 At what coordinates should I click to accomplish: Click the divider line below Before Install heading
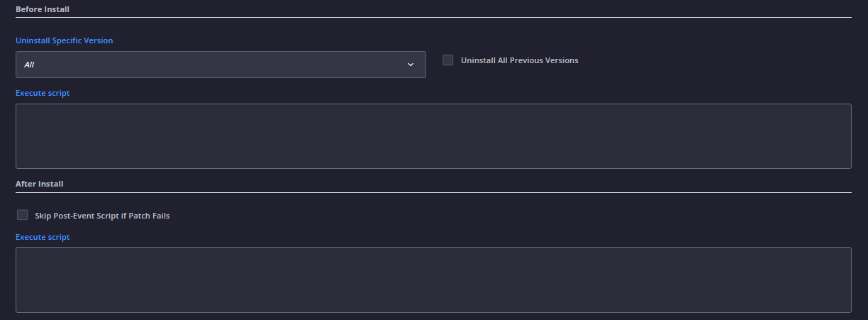coord(433,17)
